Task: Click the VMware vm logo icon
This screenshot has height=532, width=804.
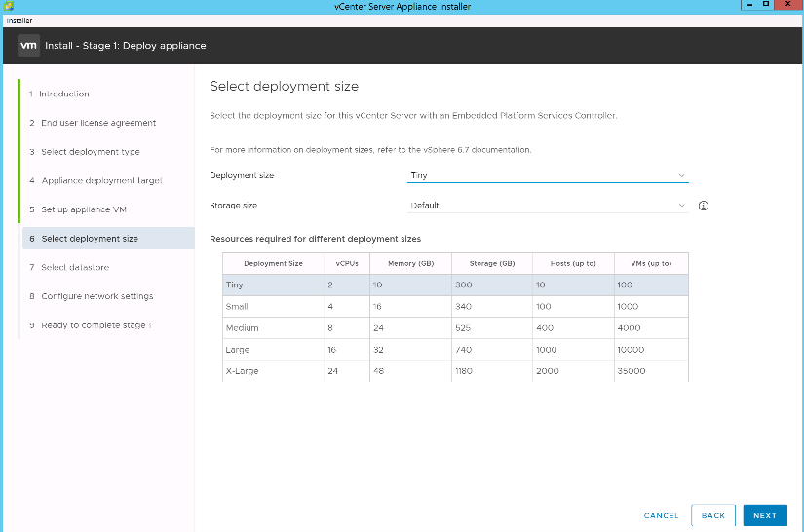Action: pos(28,45)
